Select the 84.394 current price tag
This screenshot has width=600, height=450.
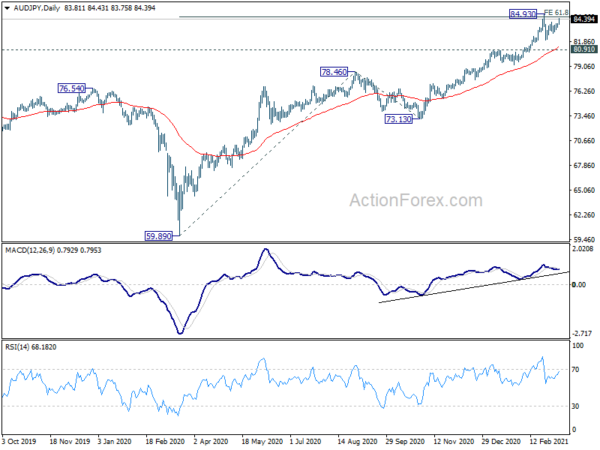pos(584,19)
